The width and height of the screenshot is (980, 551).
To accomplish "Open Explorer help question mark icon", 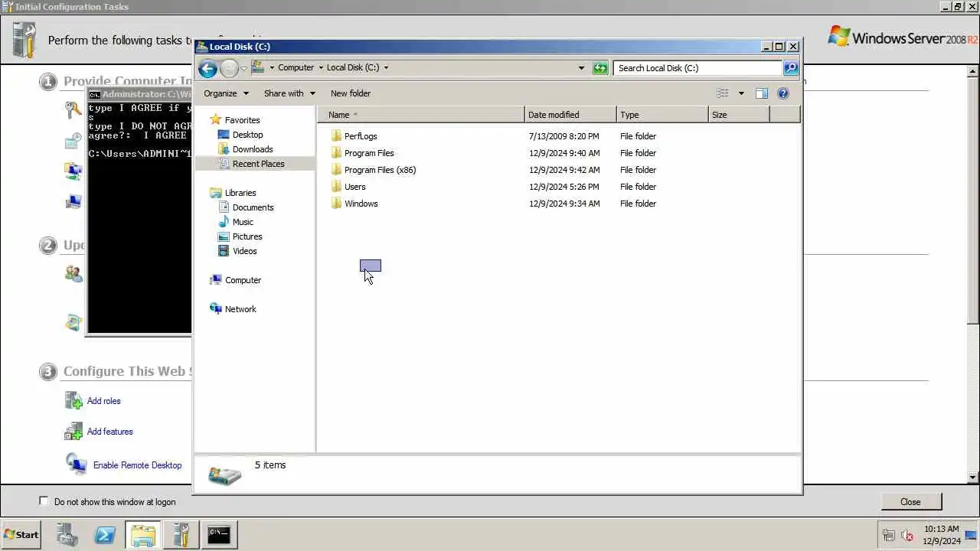I will tap(783, 93).
